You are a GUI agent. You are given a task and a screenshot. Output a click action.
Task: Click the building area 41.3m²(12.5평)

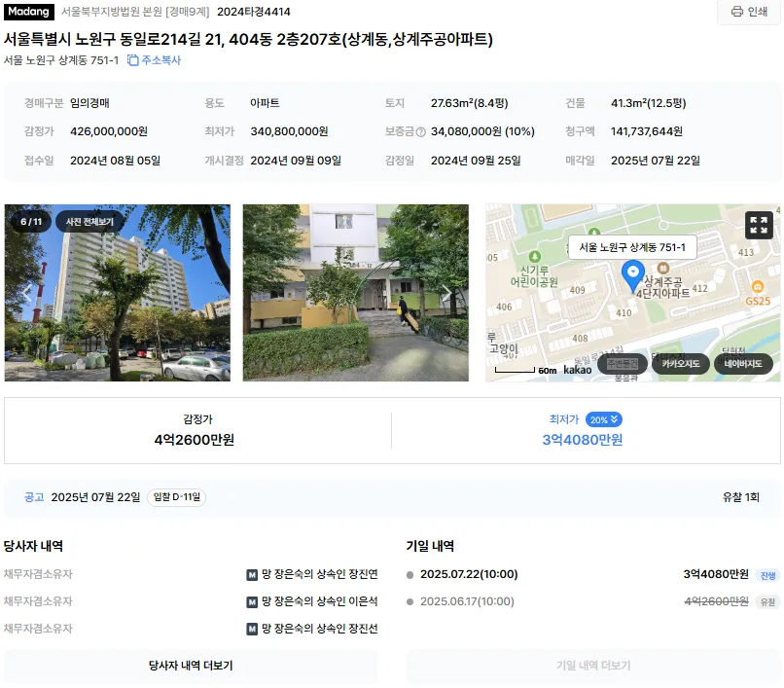pyautogui.click(x=648, y=103)
